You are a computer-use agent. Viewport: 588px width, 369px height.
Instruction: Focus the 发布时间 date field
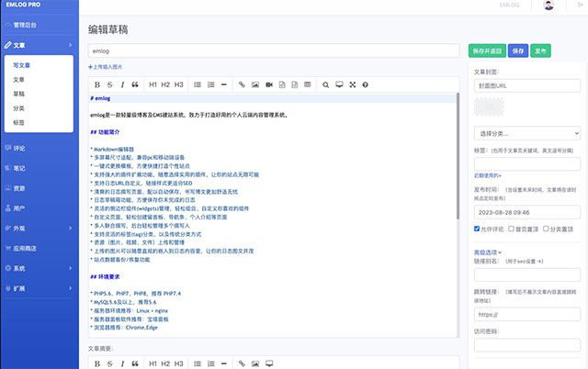point(526,212)
